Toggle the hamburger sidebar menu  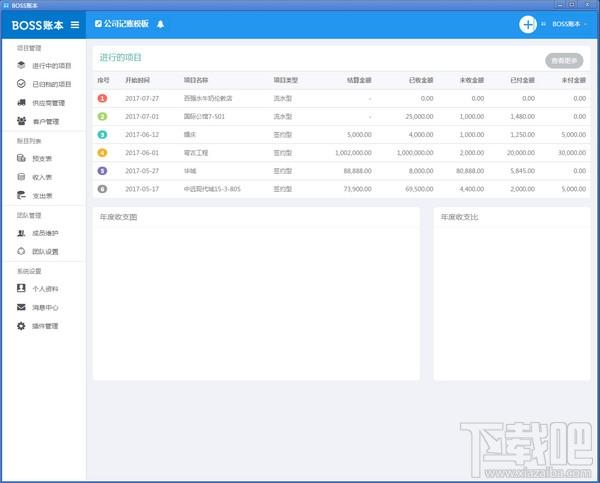point(74,25)
